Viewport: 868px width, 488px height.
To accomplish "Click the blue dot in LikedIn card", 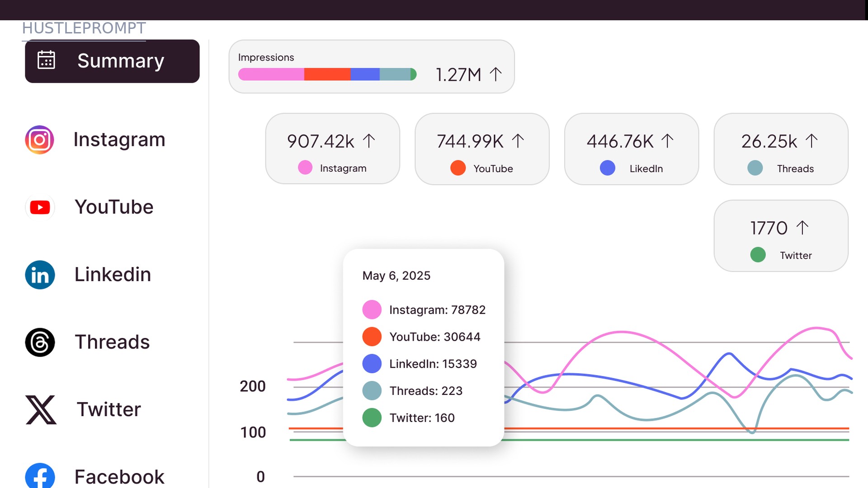I will coord(608,168).
